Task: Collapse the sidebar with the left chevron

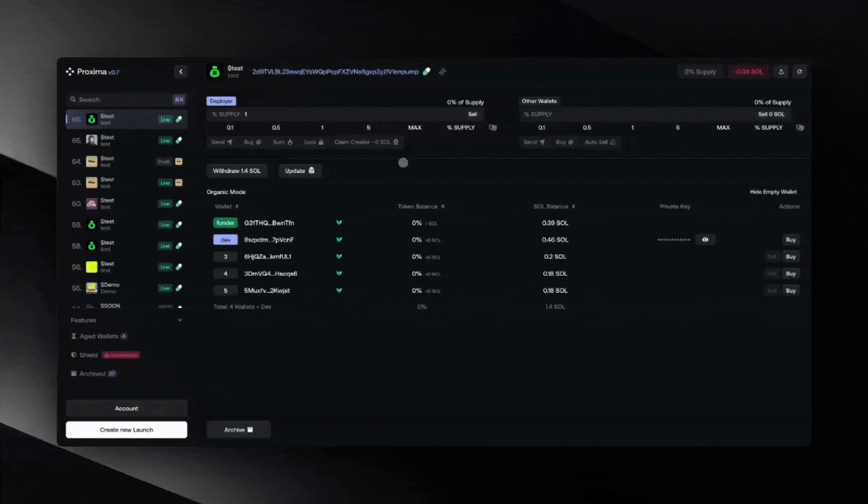Action: [x=181, y=71]
